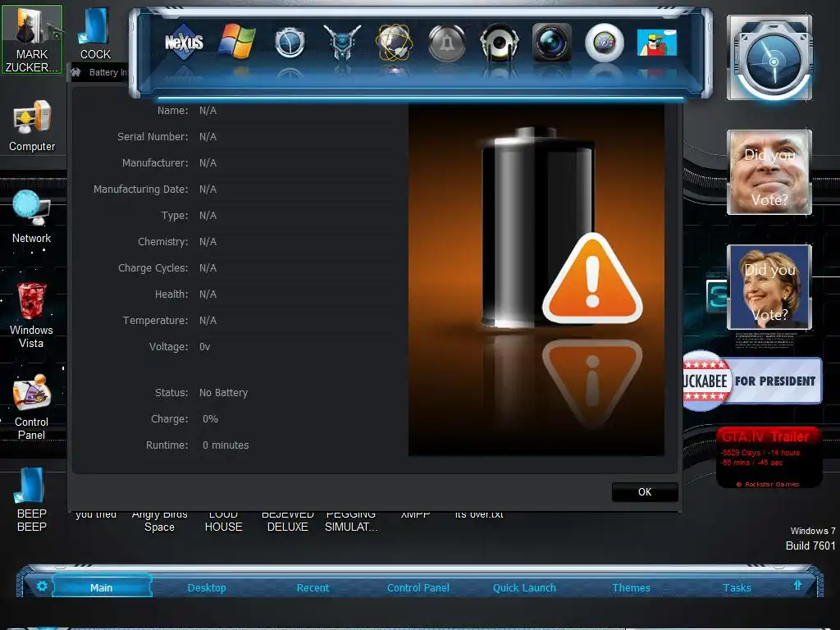This screenshot has height=630, width=840.
Task: Click OK in the battery information dialog
Action: [645, 492]
